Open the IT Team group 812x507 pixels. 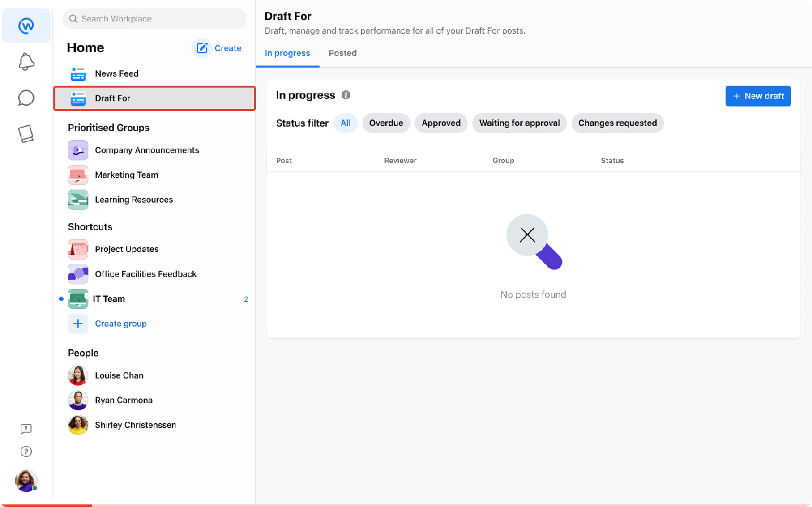pos(110,299)
